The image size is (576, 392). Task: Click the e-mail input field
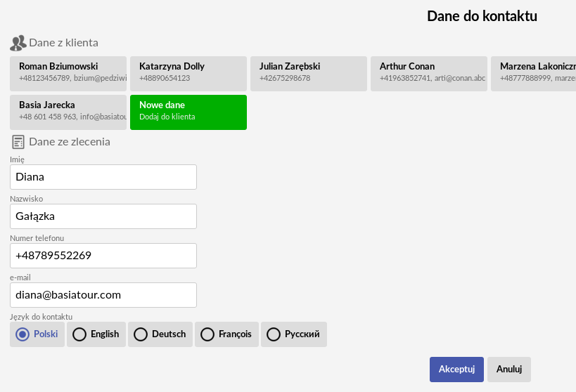(x=103, y=295)
